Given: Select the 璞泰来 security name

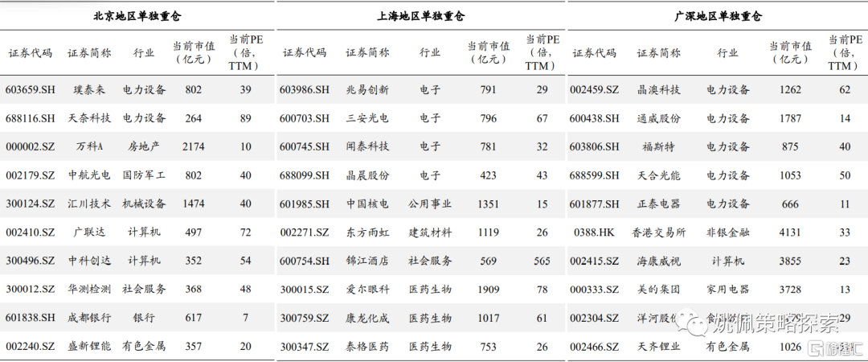Looking at the screenshot, I should click(88, 89).
